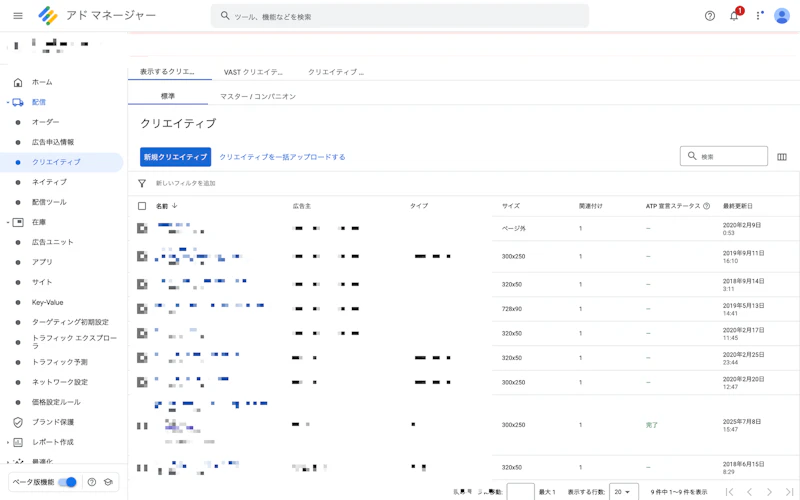Click the magnifier in table search box

pyautogui.click(x=692, y=156)
